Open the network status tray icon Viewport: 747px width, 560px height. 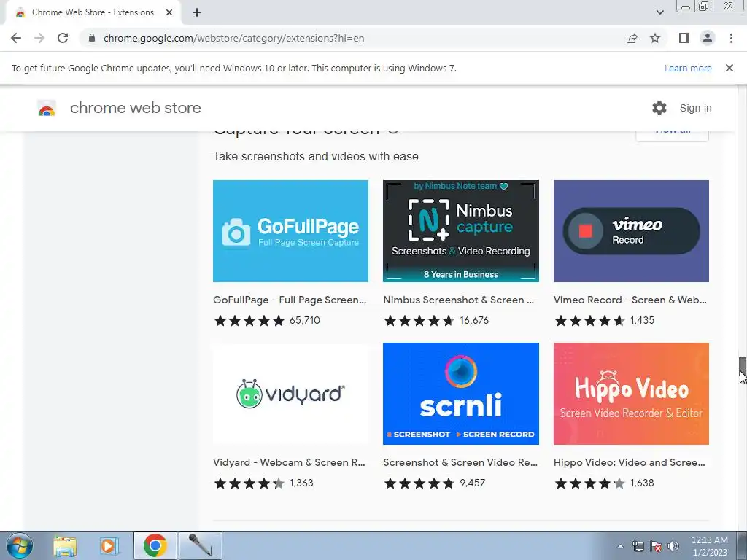[638, 546]
